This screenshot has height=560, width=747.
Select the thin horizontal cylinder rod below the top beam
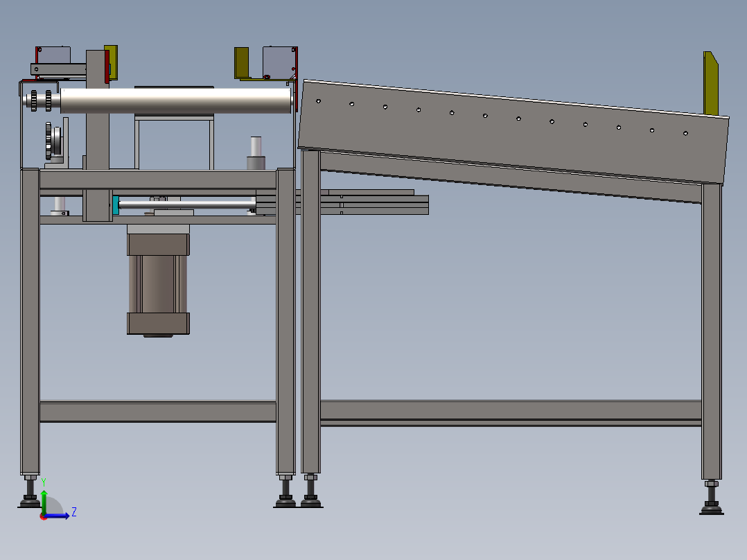pyautogui.click(x=187, y=204)
